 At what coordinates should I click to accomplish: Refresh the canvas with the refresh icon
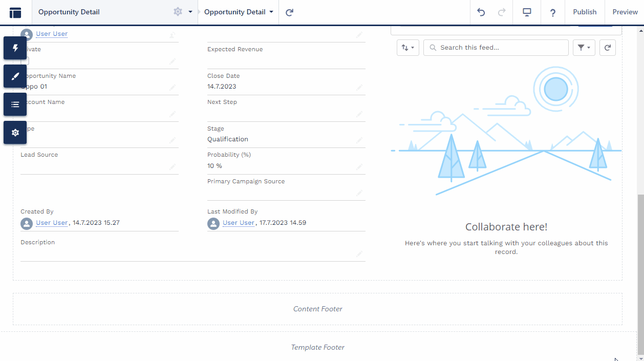289,12
